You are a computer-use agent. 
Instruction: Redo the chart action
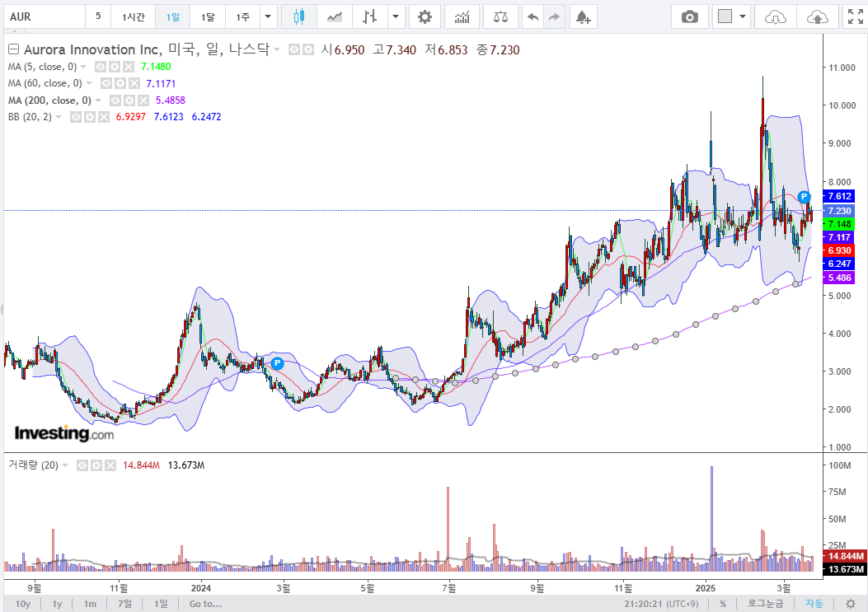554,17
